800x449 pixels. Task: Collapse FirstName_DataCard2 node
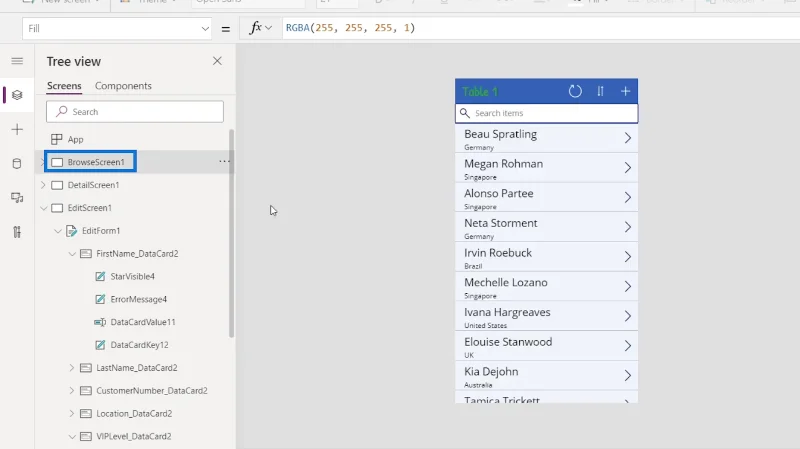(x=72, y=254)
